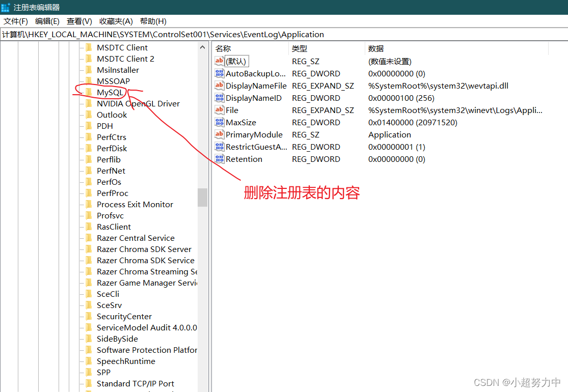This screenshot has height=392, width=568.
Task: Click the REG_SZ icon beside the File value
Action: [219, 110]
